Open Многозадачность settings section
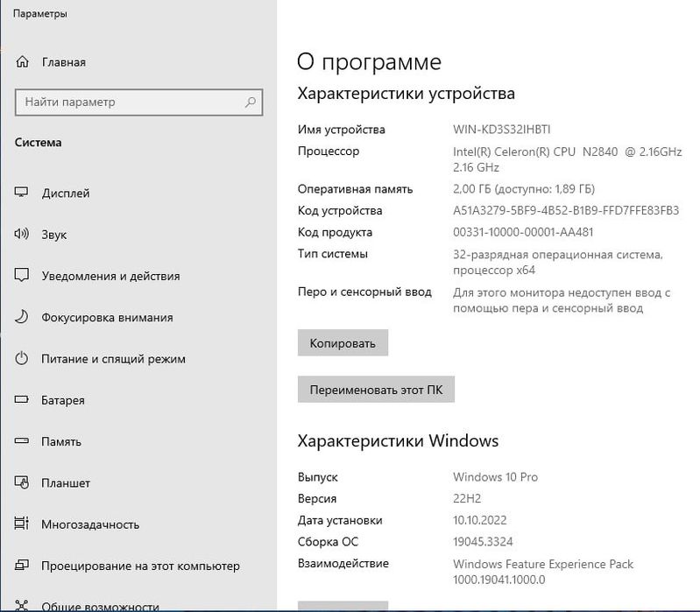The image size is (700, 612). pyautogui.click(x=90, y=524)
